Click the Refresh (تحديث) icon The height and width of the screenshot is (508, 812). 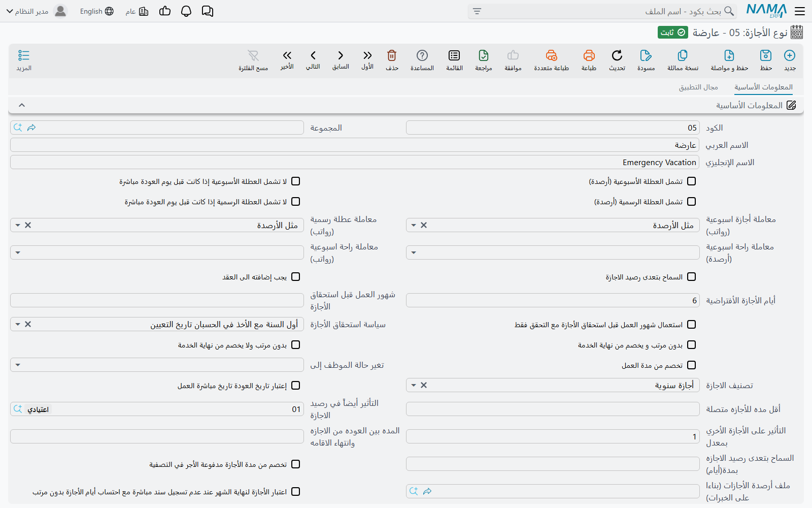(617, 55)
